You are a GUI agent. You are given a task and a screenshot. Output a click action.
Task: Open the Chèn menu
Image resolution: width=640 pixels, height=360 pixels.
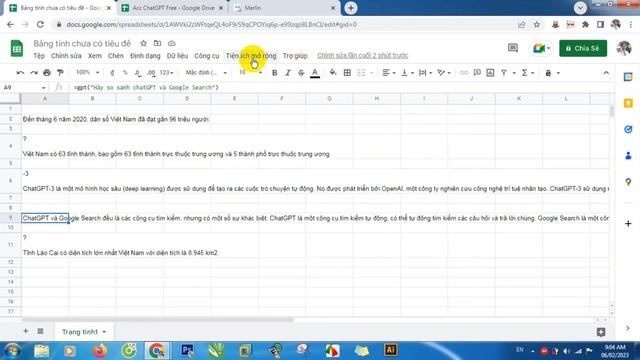pos(116,56)
